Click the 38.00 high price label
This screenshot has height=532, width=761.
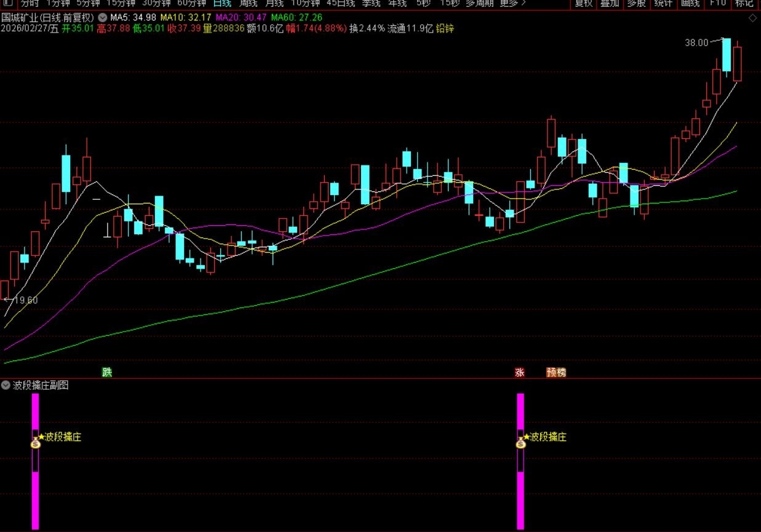pos(696,42)
